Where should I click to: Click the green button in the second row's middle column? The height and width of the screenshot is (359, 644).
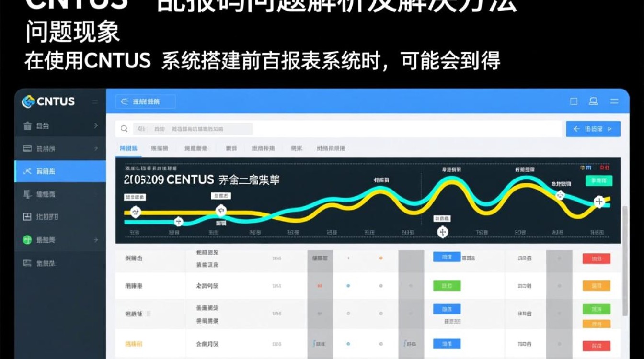pos(447,286)
